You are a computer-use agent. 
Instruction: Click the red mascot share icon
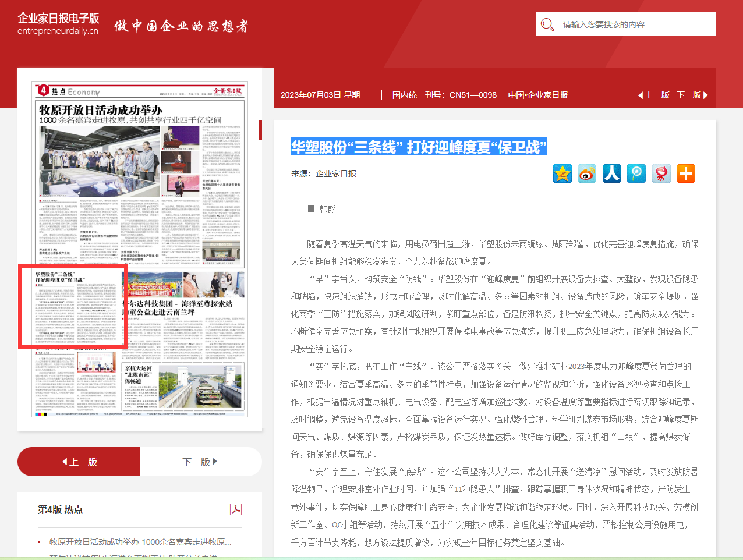tap(661, 173)
